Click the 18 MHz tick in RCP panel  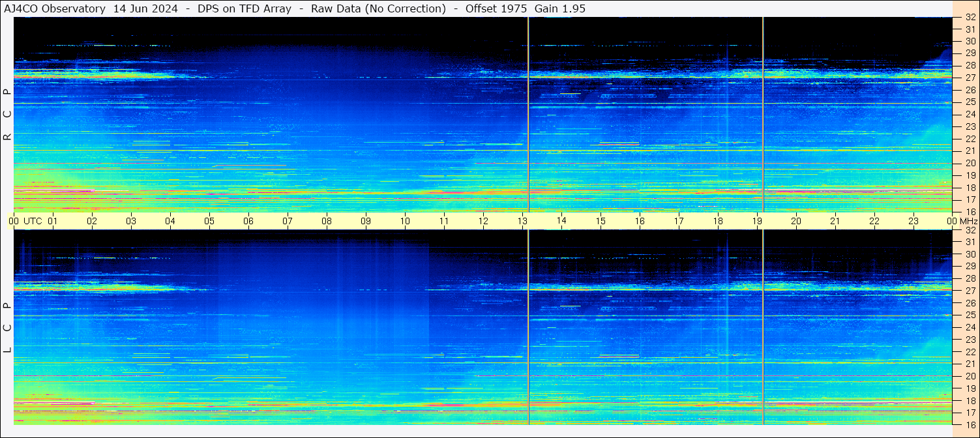point(970,187)
